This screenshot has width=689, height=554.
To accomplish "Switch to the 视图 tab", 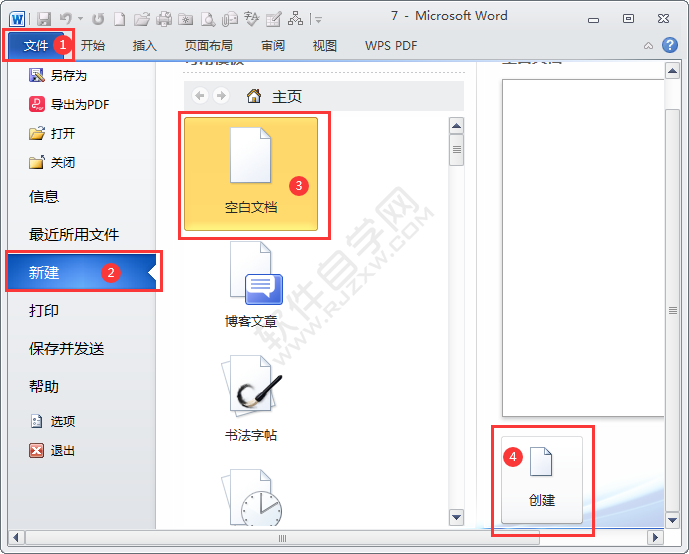I will (325, 45).
